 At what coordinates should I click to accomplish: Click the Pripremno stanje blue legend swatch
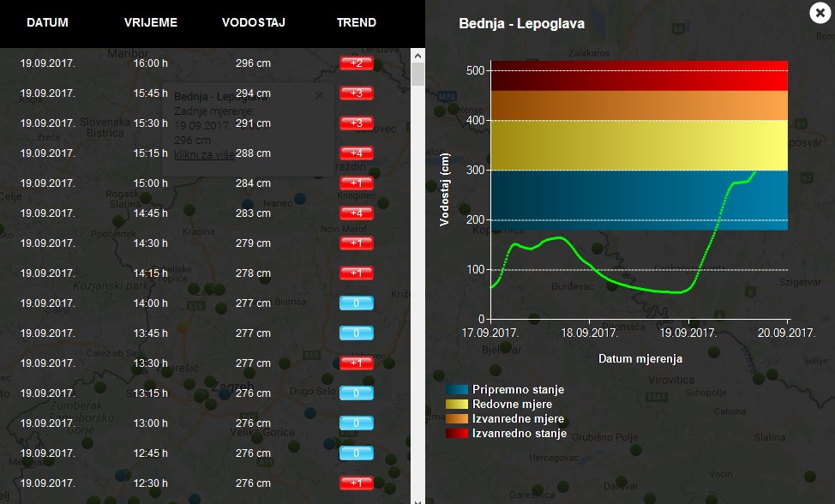point(457,390)
